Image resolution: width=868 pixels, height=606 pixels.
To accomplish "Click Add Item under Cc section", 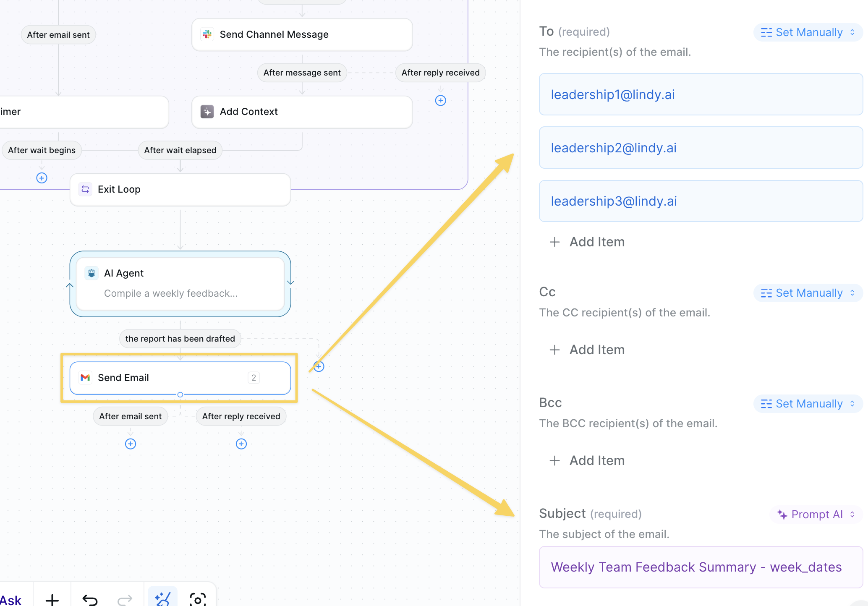I will pyautogui.click(x=588, y=350).
